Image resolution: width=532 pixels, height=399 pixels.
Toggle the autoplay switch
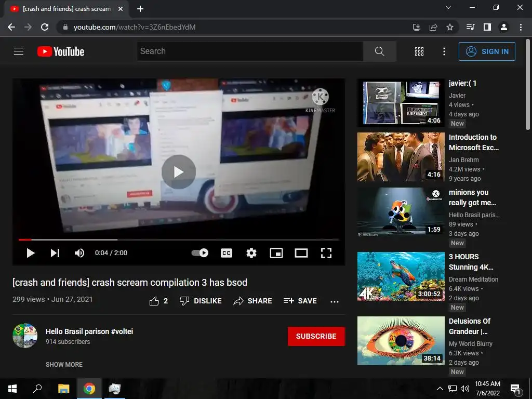click(200, 253)
